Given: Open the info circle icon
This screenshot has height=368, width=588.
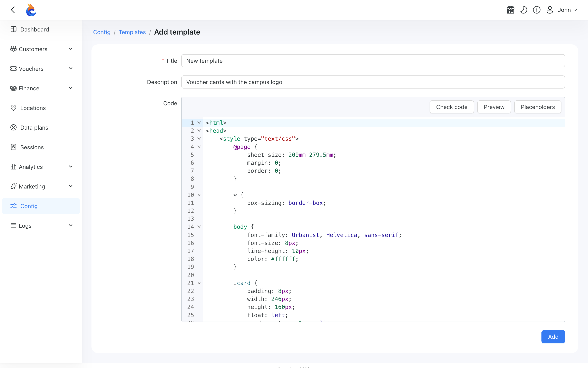Looking at the screenshot, I should click(537, 10).
